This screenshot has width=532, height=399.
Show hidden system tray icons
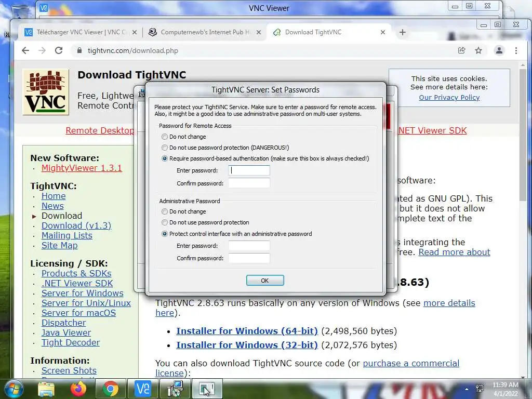pyautogui.click(x=467, y=389)
